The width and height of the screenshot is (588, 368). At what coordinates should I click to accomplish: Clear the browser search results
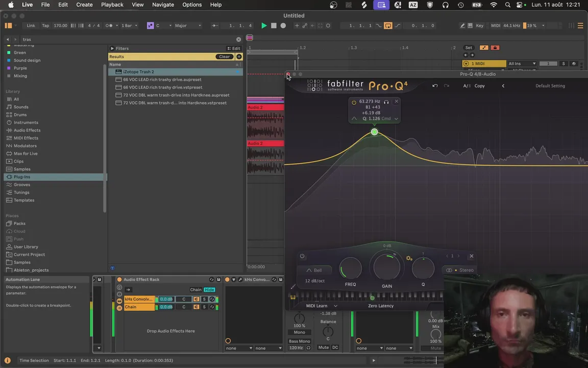tap(224, 57)
